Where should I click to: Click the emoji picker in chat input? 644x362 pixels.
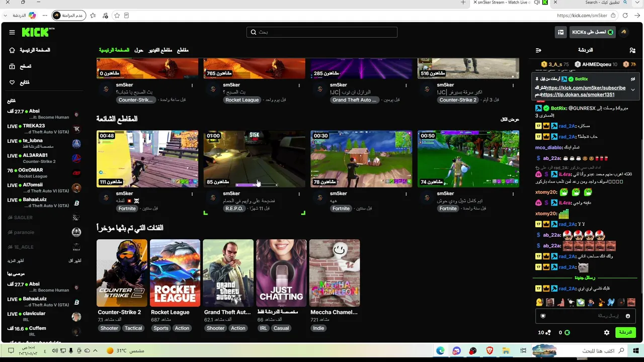click(627, 316)
